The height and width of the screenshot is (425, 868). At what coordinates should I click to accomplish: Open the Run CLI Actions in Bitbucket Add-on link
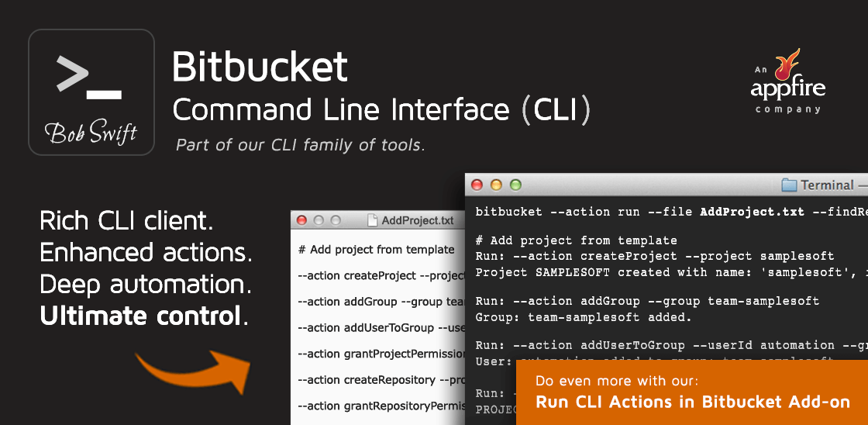click(693, 402)
